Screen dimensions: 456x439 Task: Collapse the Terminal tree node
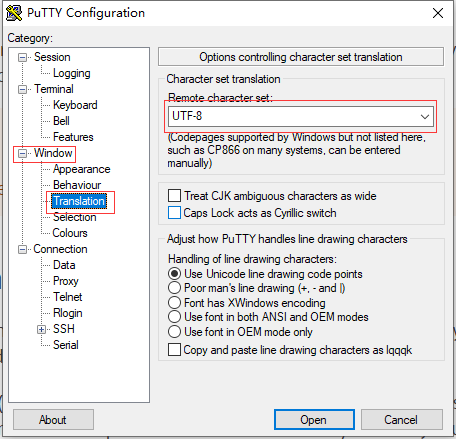click(22, 90)
